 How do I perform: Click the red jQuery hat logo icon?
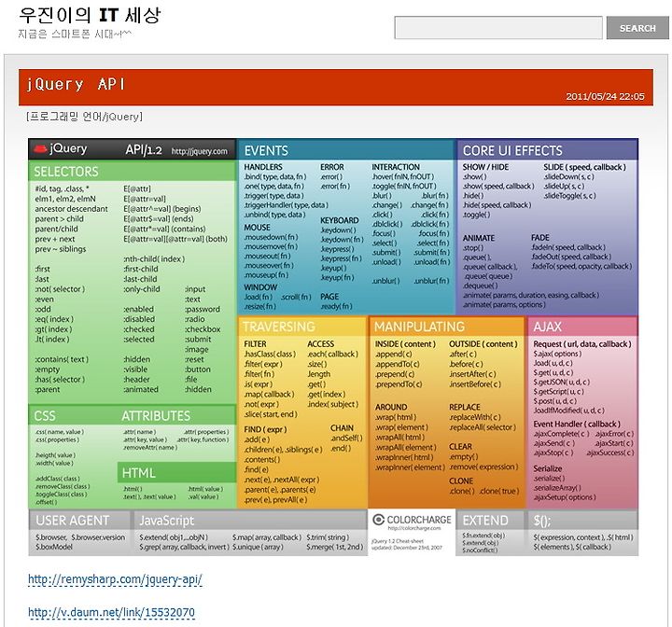(x=40, y=148)
